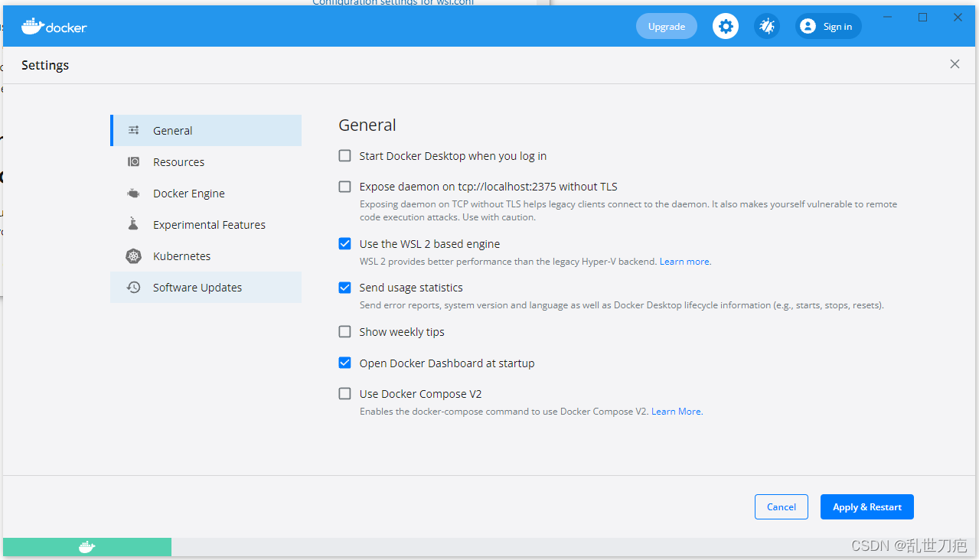Close the Settings panel with X
The width and height of the screenshot is (979, 560).
pyautogui.click(x=955, y=64)
